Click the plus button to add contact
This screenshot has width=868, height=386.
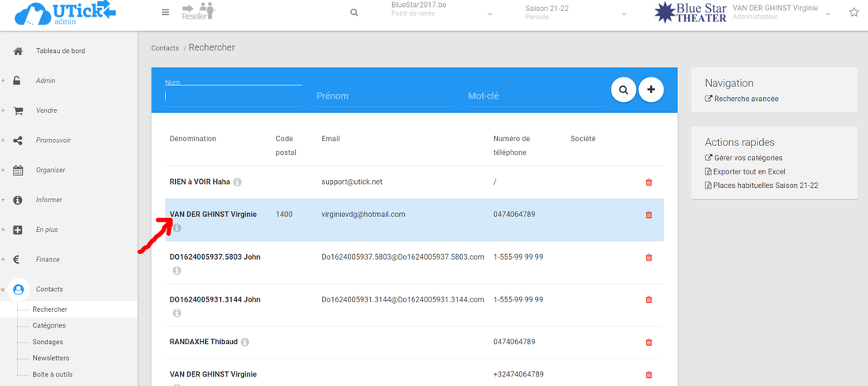coord(651,90)
